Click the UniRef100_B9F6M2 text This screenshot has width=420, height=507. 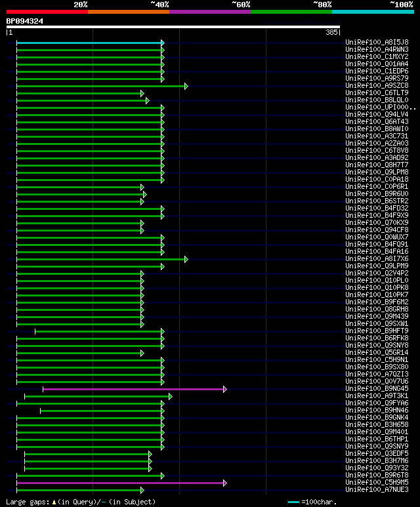(377, 302)
